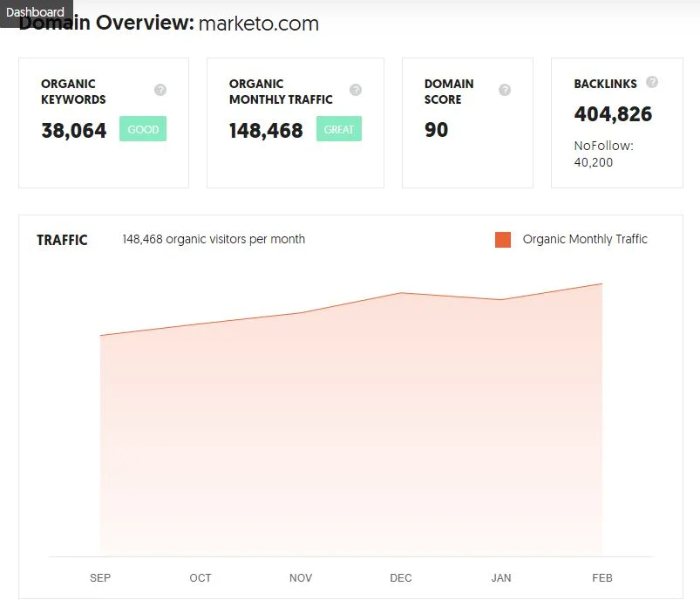Click the Backlinks help question-mark icon
Screen dimensions: 700x607
pyautogui.click(x=652, y=82)
